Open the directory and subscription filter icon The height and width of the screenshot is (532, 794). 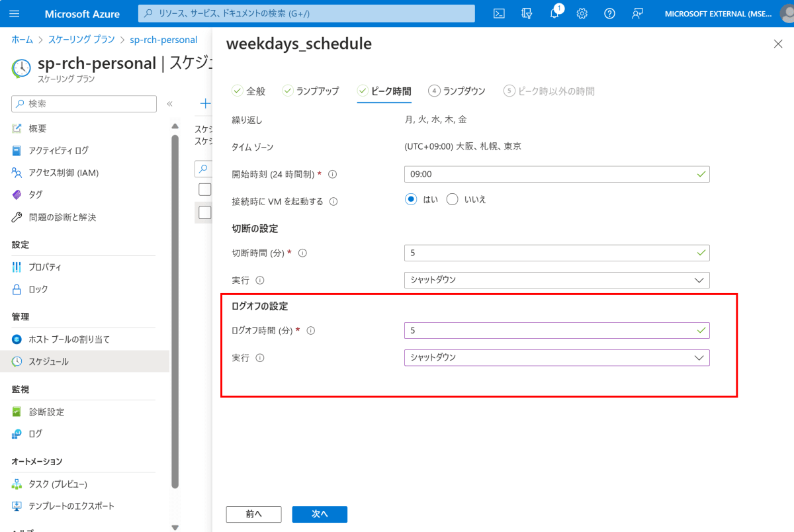(527, 13)
